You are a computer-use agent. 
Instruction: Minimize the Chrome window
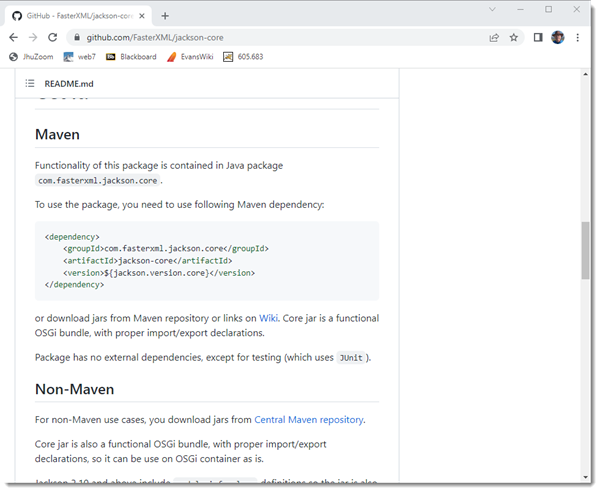[520, 10]
